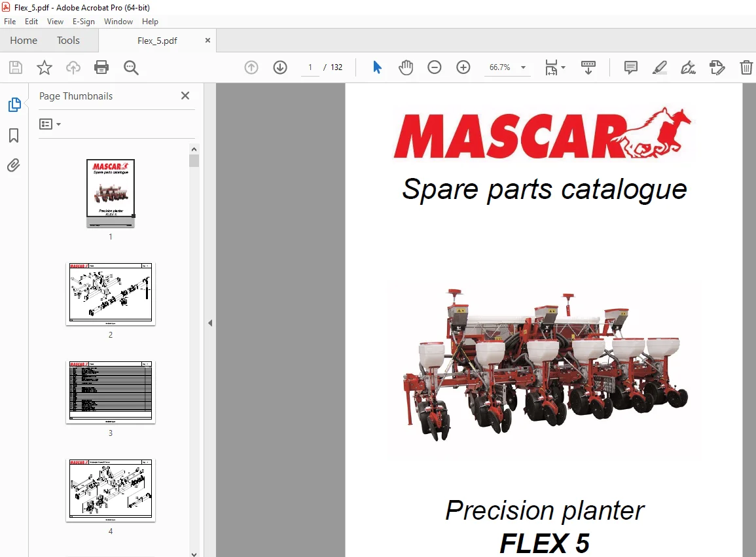Open the Help menu
756x557 pixels.
150,22
